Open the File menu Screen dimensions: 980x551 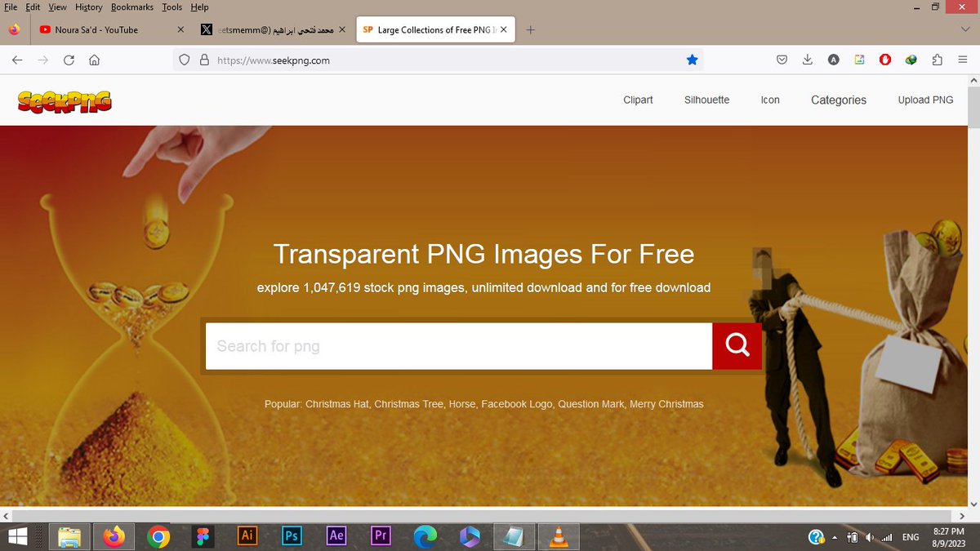pyautogui.click(x=11, y=7)
